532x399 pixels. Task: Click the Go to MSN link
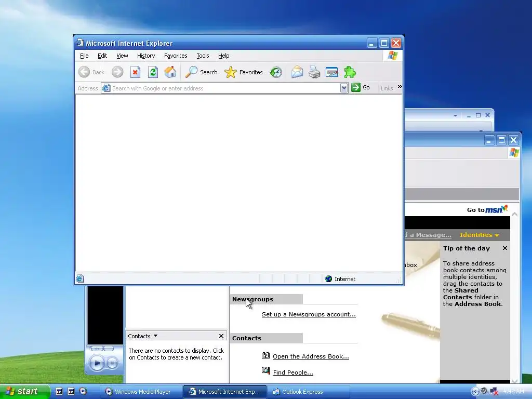tap(487, 209)
